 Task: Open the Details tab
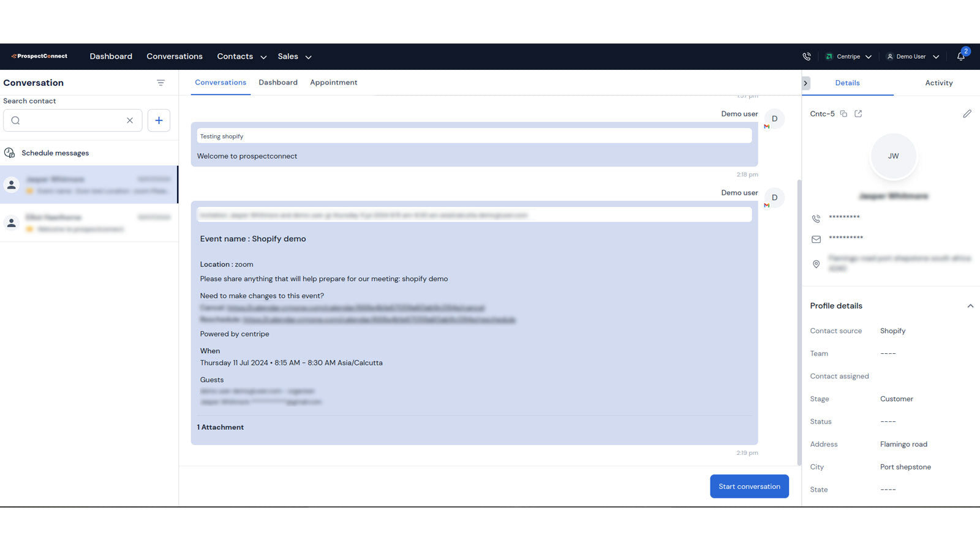point(848,83)
